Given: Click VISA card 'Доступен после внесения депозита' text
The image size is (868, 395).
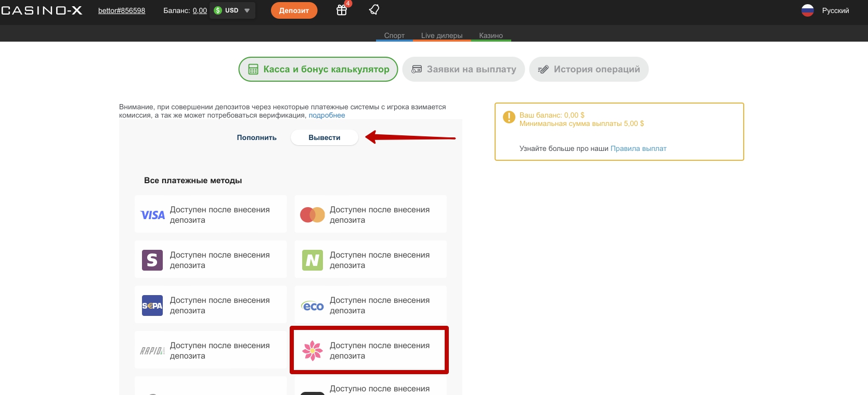Looking at the screenshot, I should (x=220, y=215).
